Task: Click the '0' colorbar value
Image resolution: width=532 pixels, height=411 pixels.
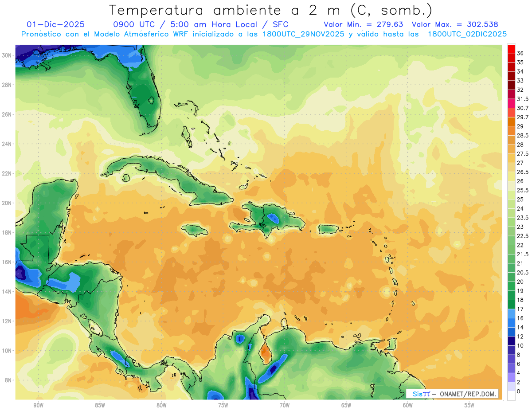Action: point(519,391)
